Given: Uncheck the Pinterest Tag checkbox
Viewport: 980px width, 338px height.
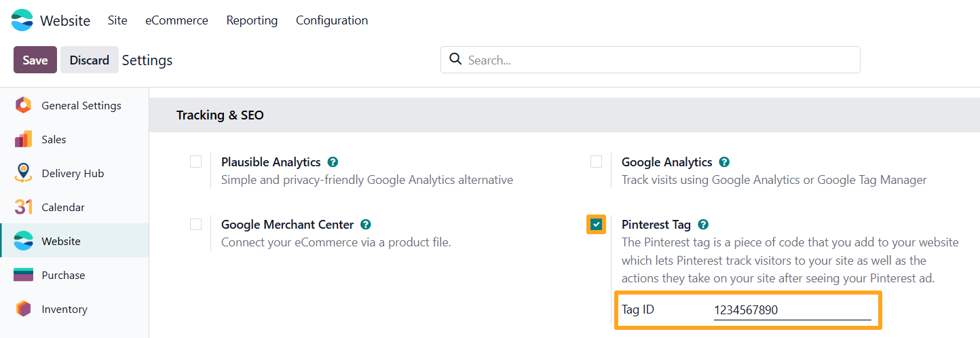Looking at the screenshot, I should click(x=596, y=224).
